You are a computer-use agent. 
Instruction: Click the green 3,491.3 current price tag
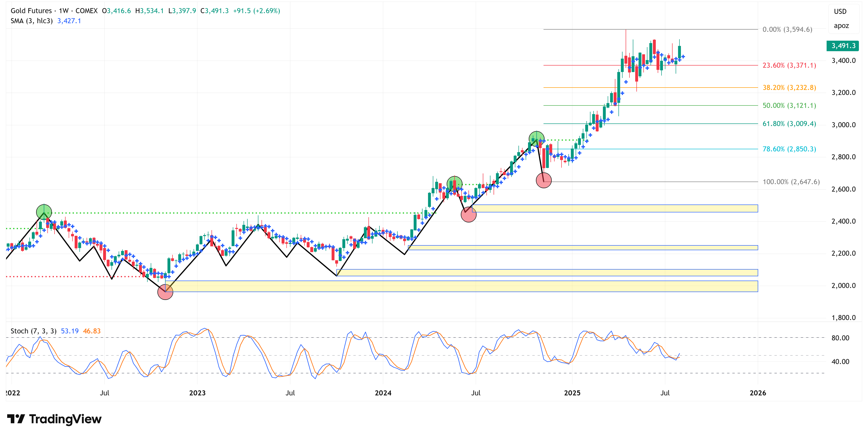coord(842,45)
